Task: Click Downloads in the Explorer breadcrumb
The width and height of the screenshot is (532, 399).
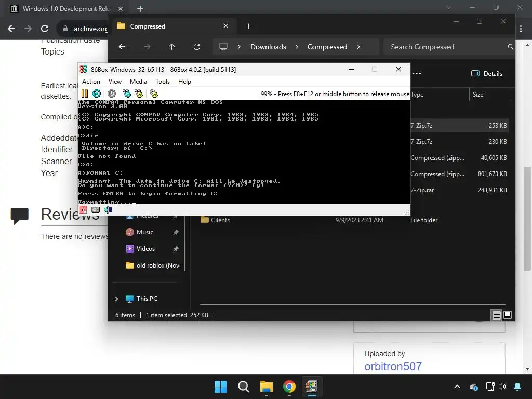Action: (x=269, y=47)
